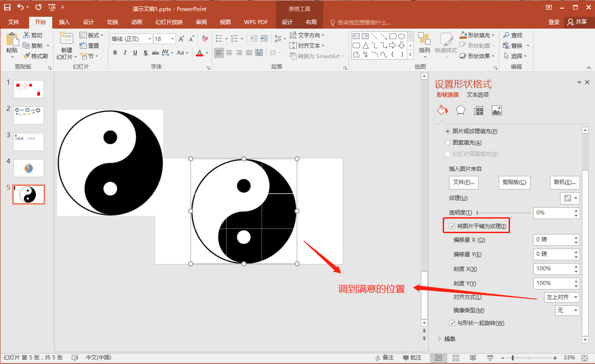Viewport: 595px width, 364px height.
Task: Open Fill & Line paint bucket tab
Action: tap(442, 110)
